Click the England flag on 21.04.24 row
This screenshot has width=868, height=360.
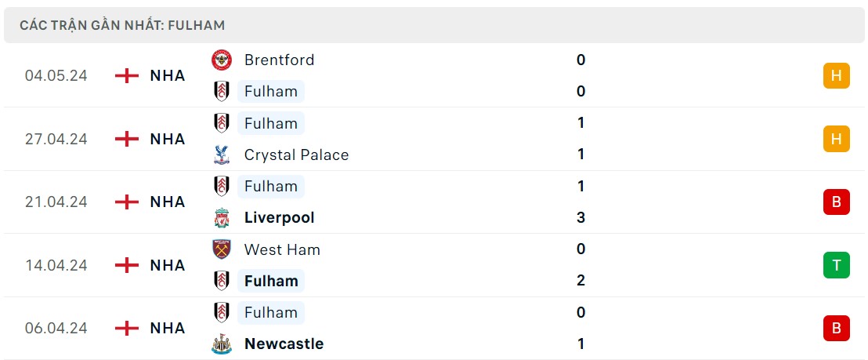click(127, 202)
